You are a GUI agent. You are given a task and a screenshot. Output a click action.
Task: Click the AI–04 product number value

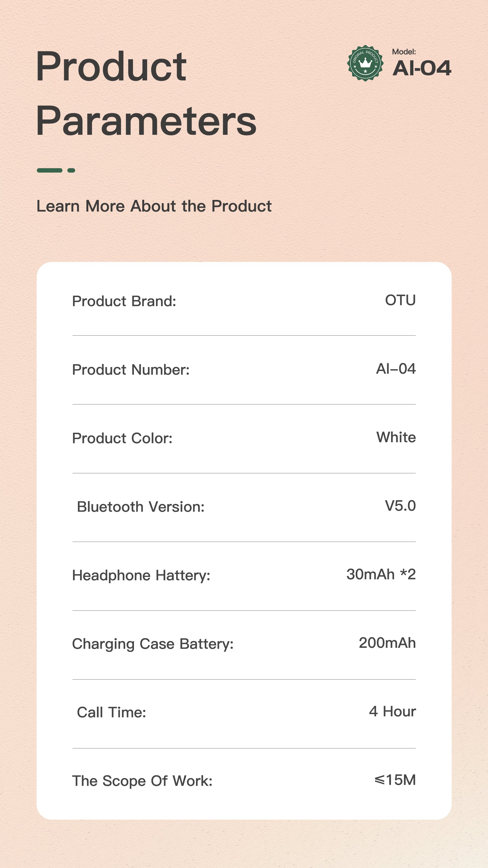point(396,369)
